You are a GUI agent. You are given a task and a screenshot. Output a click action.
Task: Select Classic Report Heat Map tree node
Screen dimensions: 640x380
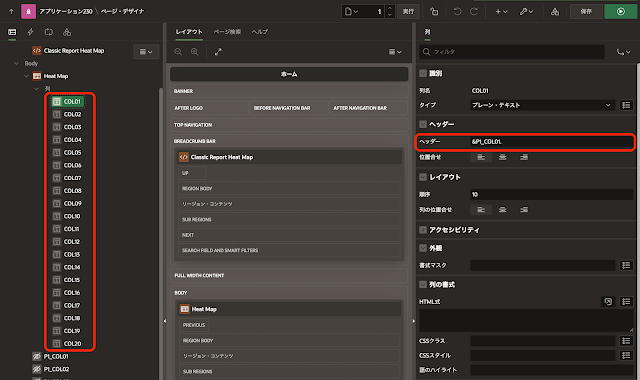click(x=74, y=51)
